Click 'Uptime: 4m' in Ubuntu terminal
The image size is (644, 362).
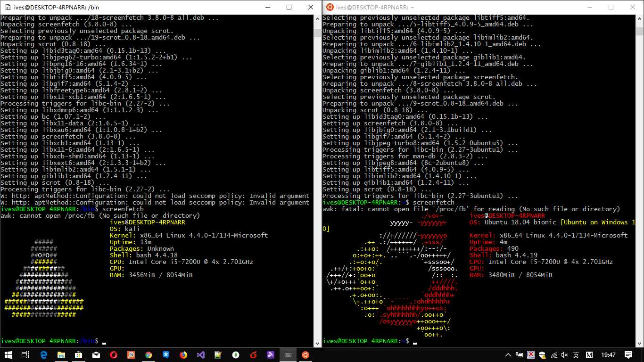coord(488,242)
